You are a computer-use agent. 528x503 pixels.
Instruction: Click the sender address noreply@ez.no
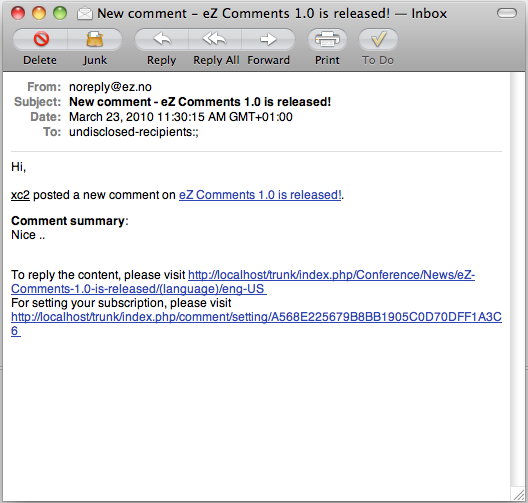(x=110, y=87)
